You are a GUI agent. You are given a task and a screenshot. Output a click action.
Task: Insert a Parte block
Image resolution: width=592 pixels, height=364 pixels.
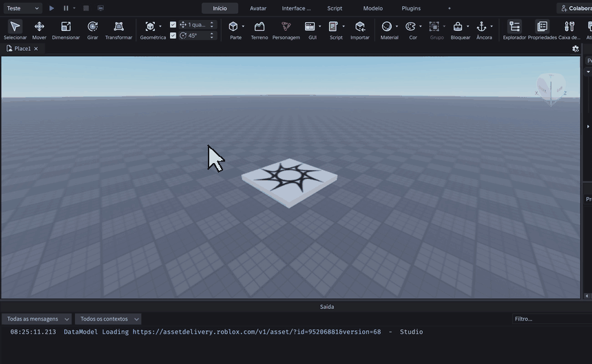pyautogui.click(x=233, y=26)
